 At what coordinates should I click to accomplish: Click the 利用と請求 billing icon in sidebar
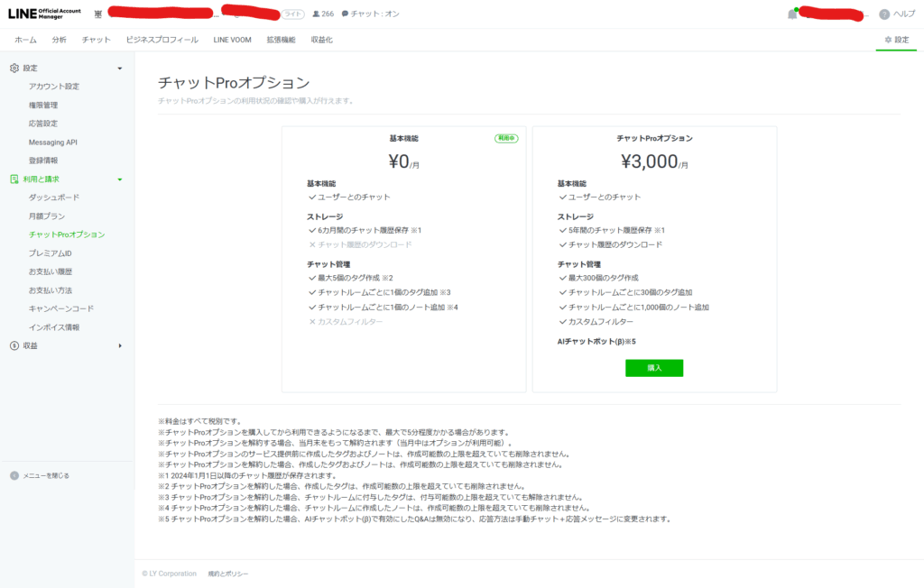tap(13, 179)
